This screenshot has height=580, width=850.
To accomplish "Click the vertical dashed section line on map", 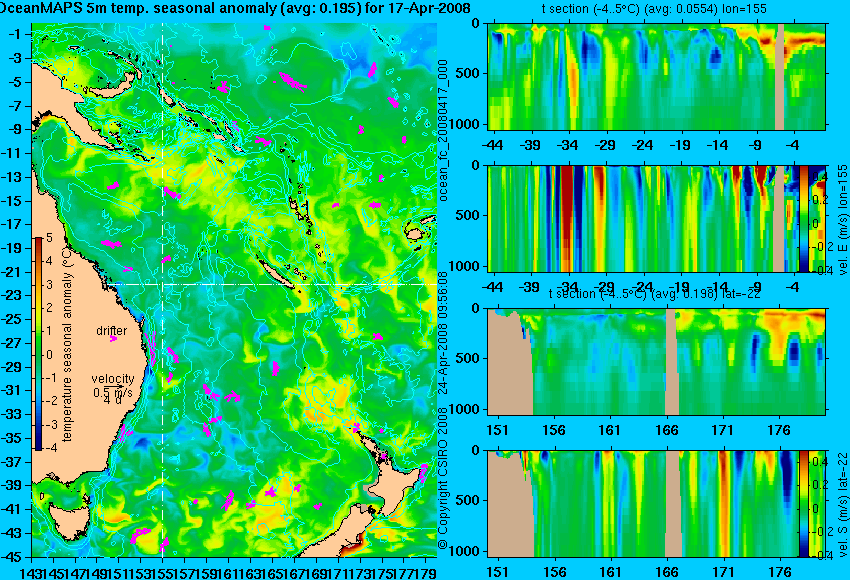I will point(163,290).
